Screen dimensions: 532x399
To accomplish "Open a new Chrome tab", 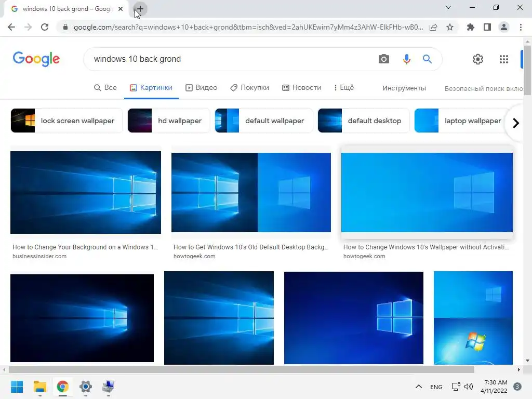I will (x=140, y=9).
